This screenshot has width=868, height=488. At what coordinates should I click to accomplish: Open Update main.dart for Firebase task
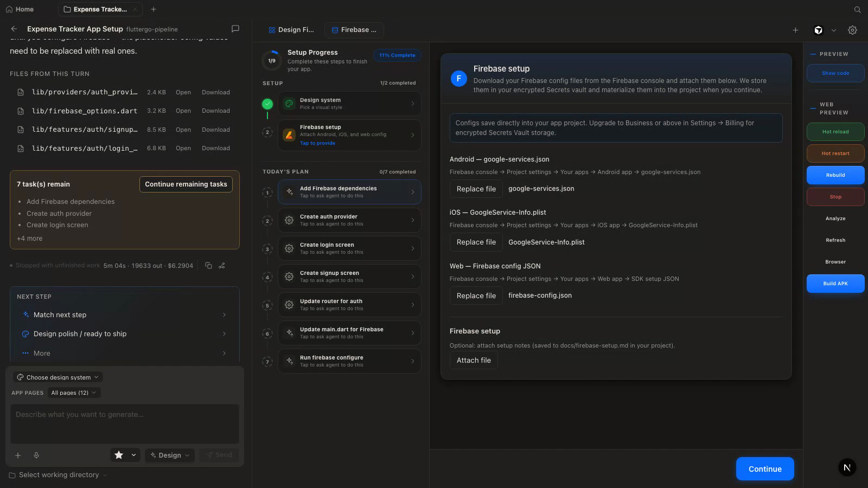349,333
